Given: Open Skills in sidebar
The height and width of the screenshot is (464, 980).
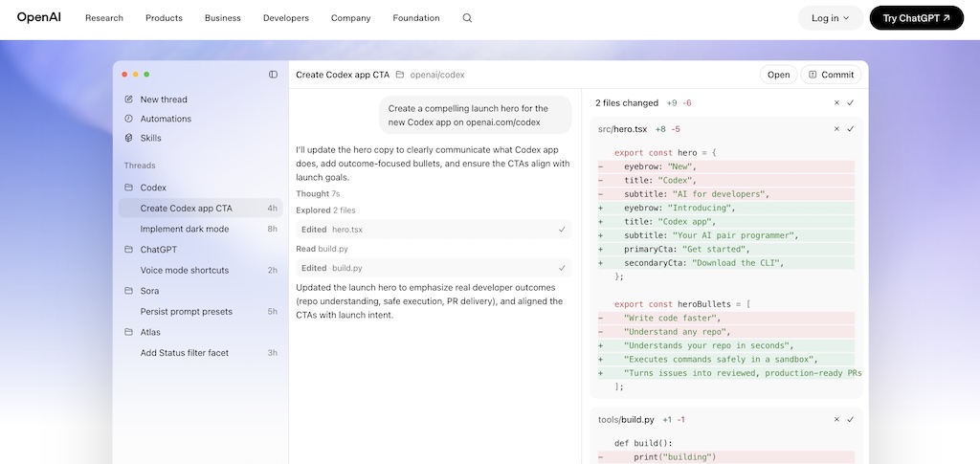Looking at the screenshot, I should [x=150, y=138].
